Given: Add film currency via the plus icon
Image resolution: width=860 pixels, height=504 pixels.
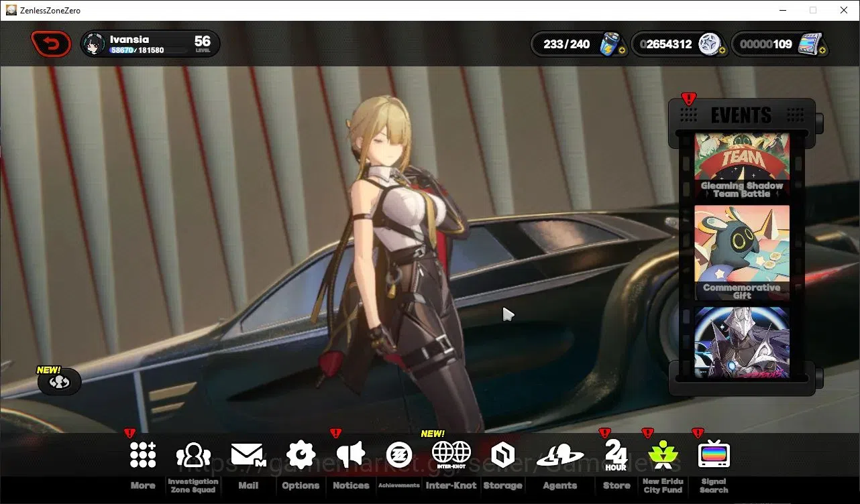Looking at the screenshot, I should pos(822,51).
